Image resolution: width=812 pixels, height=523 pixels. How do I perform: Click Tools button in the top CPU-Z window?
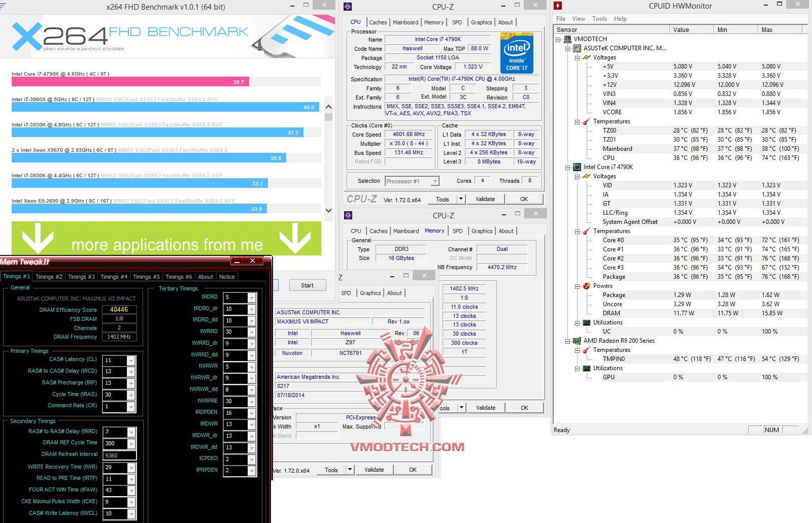click(x=443, y=199)
